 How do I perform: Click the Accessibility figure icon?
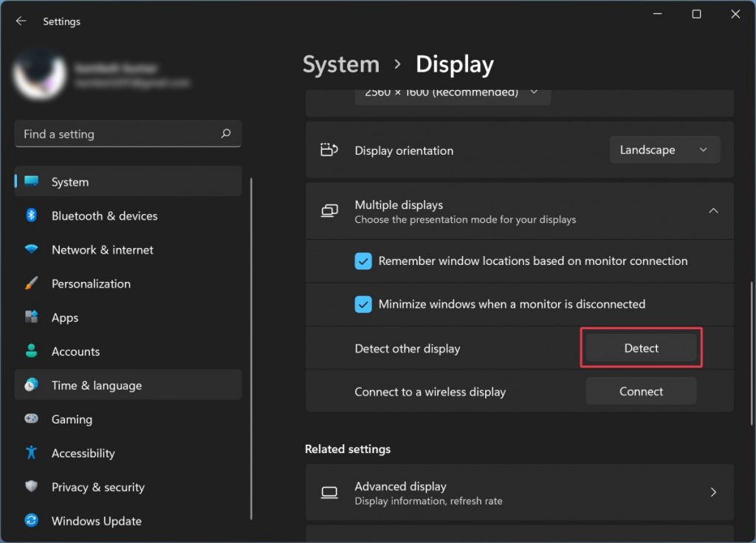(x=31, y=453)
